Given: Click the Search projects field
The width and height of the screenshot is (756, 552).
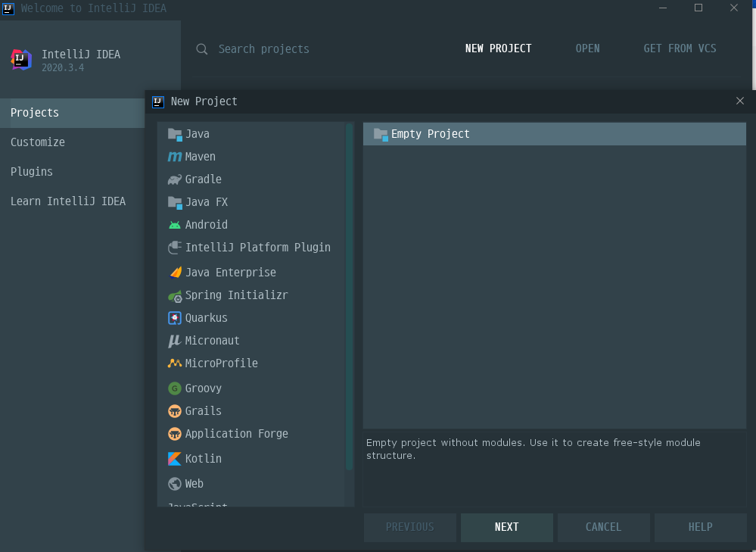Looking at the screenshot, I should pyautogui.click(x=263, y=49).
